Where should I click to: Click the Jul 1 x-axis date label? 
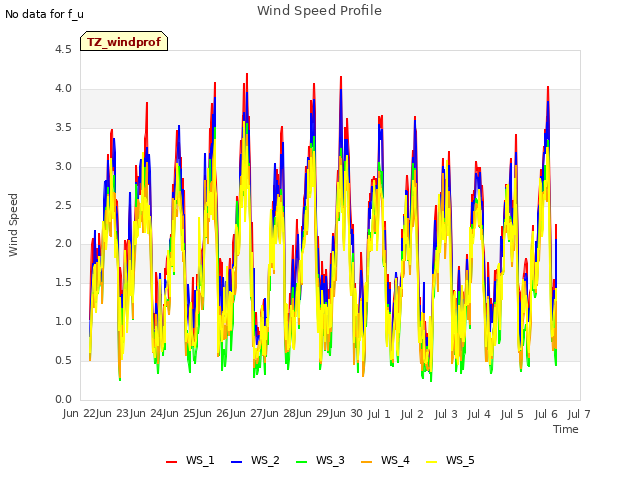[x=379, y=414]
